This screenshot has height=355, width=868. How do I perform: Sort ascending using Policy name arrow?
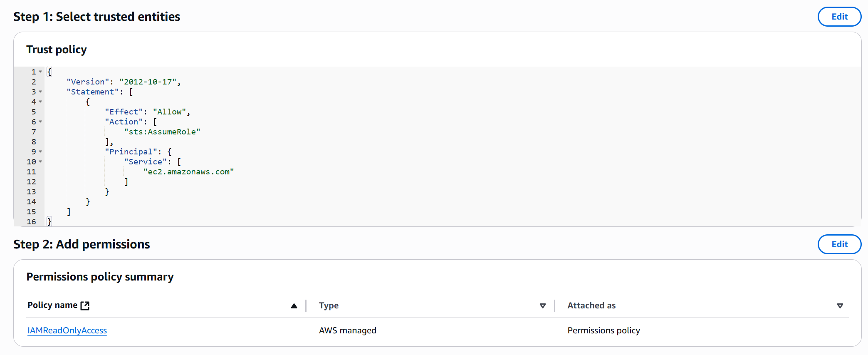tap(294, 306)
